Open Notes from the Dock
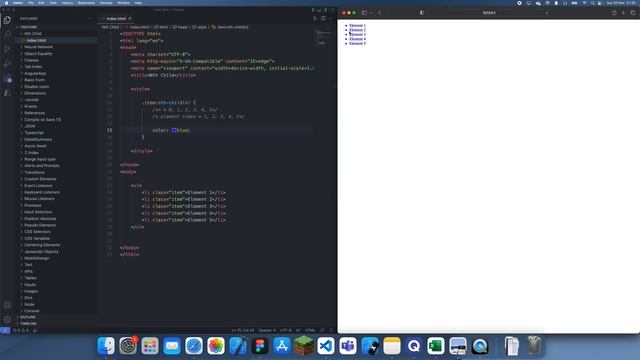The width and height of the screenshot is (640, 360). 392,346
